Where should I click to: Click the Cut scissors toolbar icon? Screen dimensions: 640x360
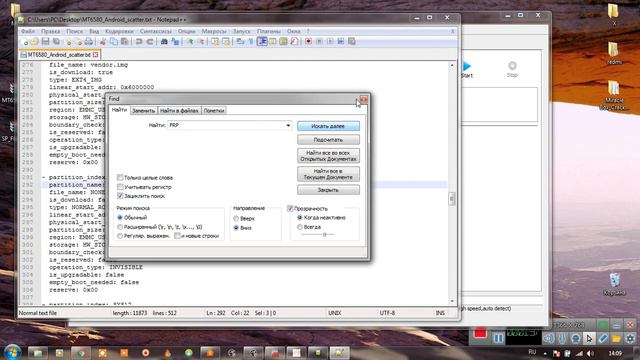102,42
